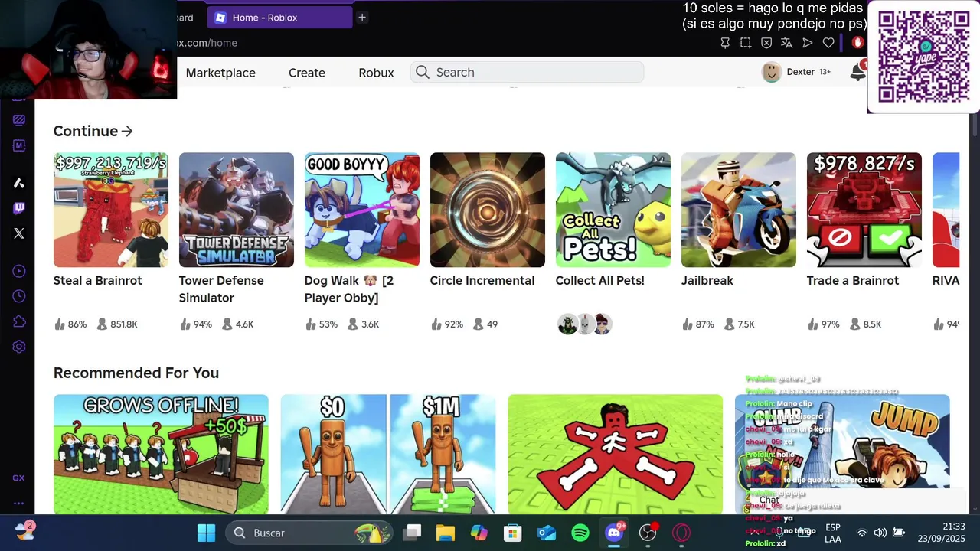
Task: Open Tower Defense Simulator title link
Action: [x=221, y=289]
